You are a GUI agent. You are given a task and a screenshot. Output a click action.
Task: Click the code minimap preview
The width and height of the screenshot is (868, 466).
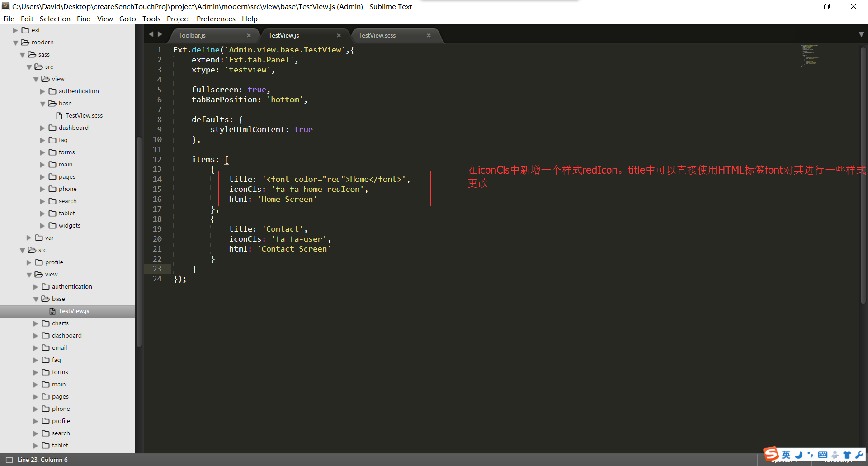812,55
